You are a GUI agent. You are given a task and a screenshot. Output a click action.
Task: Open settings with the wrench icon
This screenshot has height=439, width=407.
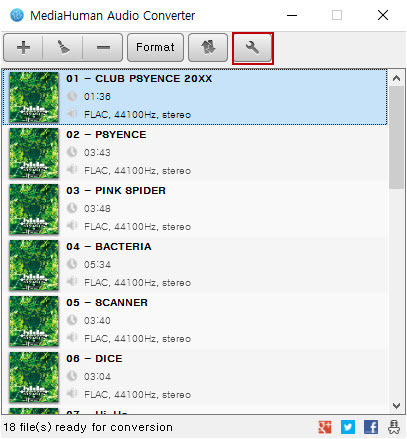[253, 48]
